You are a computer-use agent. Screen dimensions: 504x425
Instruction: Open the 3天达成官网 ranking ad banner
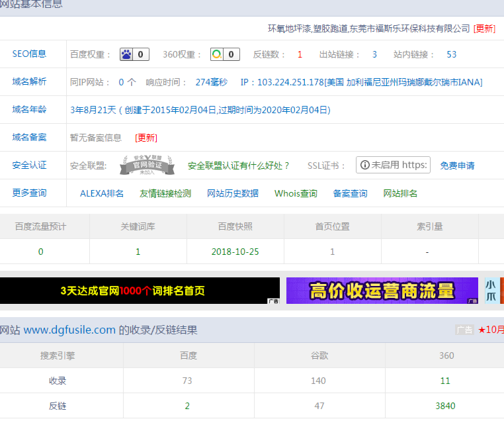[140, 291]
